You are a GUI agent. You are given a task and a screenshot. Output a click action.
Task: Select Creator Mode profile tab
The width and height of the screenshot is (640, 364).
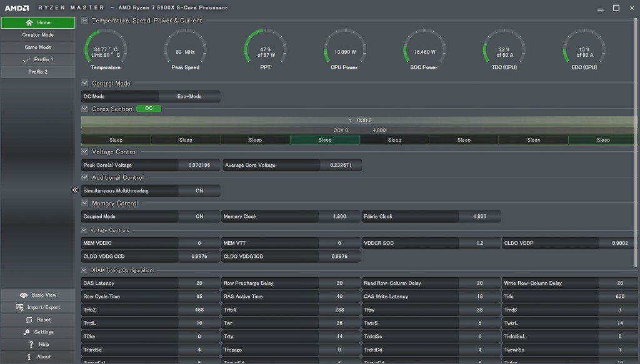[37, 35]
